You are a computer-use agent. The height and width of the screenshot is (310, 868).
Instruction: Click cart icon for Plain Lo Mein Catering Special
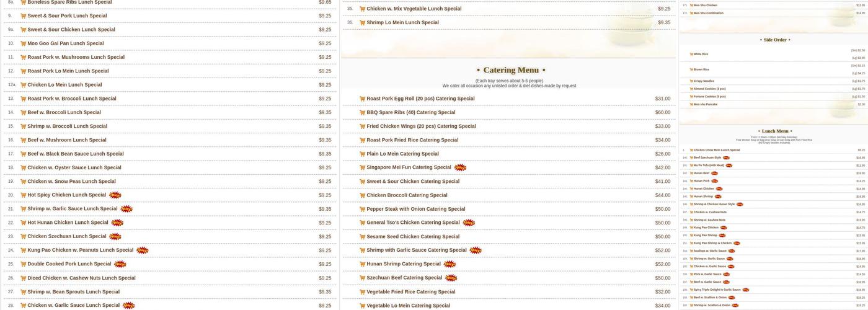362,154
